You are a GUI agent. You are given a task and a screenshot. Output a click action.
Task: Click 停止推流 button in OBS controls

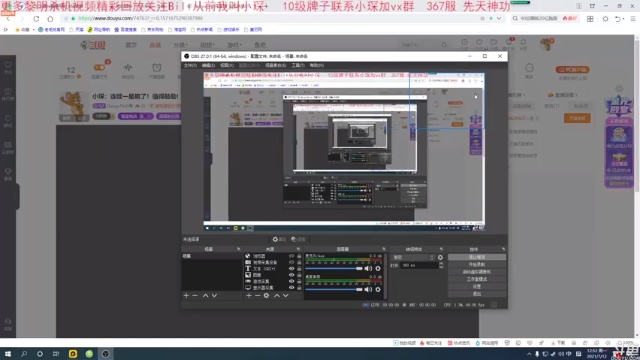click(477, 257)
